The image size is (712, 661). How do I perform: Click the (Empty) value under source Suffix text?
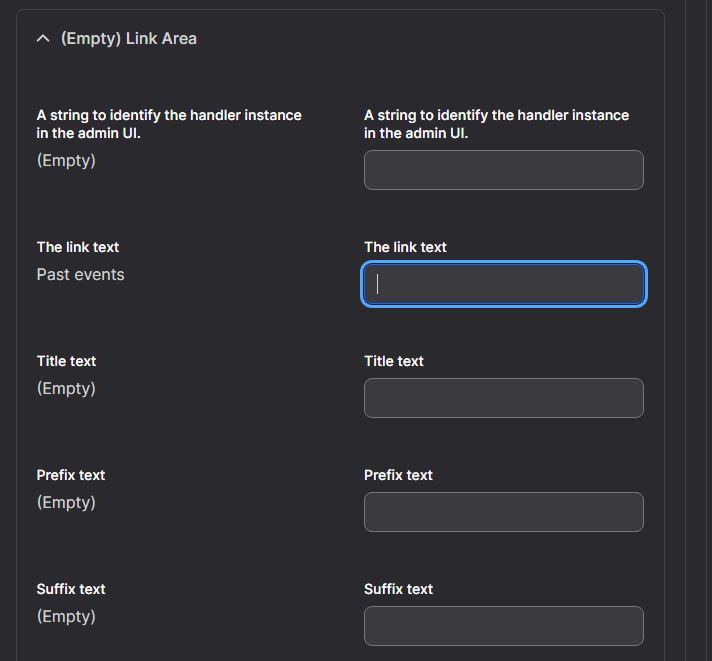pyautogui.click(x=66, y=617)
